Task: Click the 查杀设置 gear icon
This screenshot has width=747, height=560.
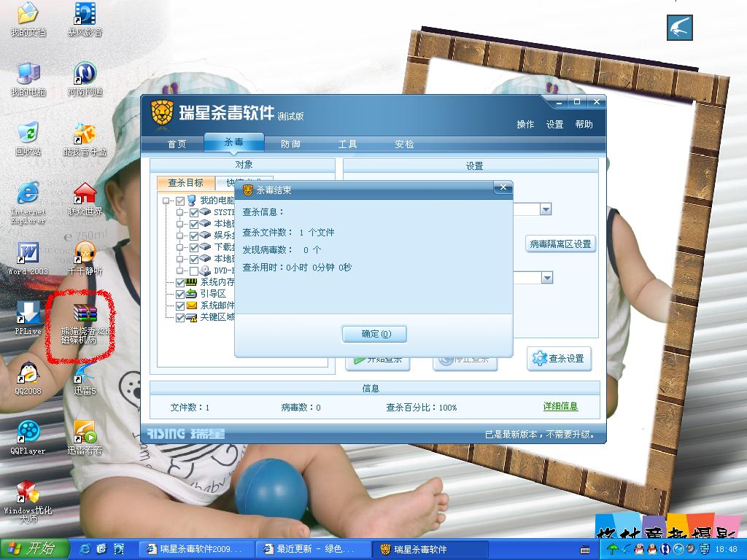Action: pyautogui.click(x=539, y=358)
